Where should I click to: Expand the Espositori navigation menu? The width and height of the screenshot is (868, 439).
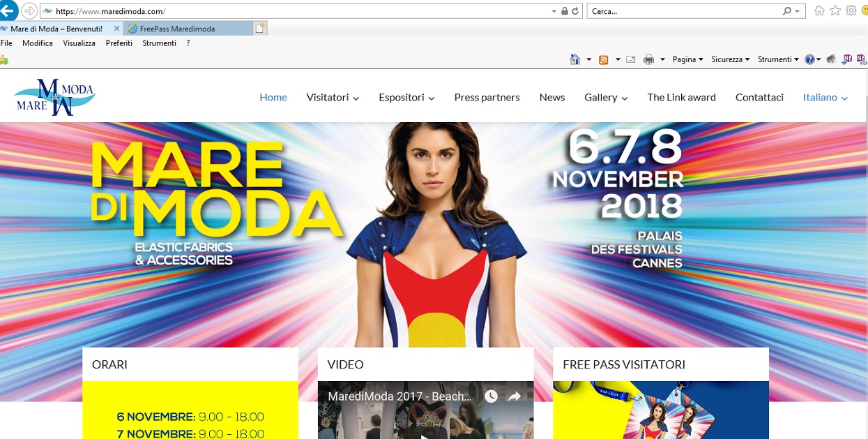(x=406, y=97)
